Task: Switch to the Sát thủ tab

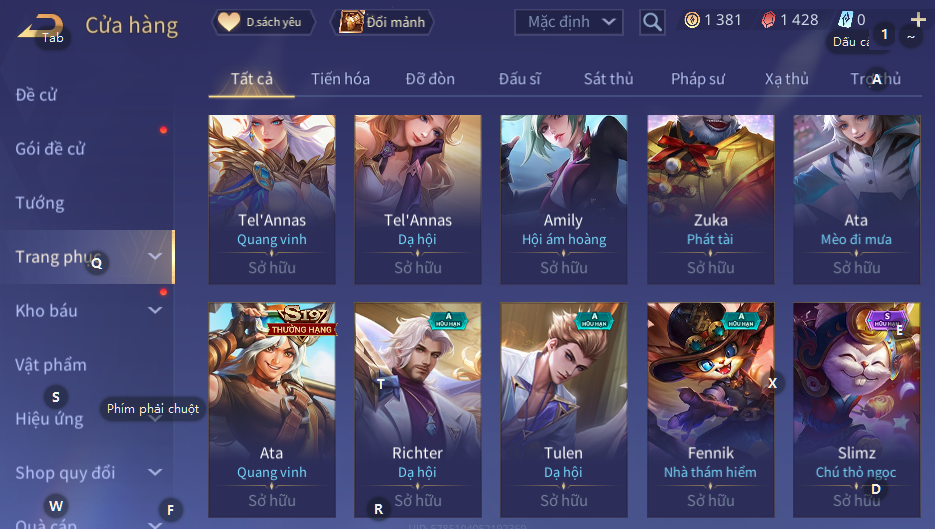Action: tap(608, 79)
